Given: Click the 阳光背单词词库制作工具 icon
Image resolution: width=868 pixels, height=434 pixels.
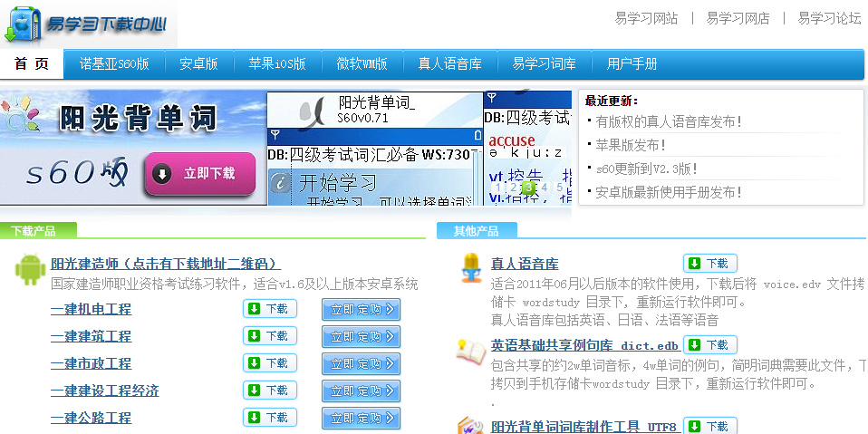Looking at the screenshot, I should [x=470, y=426].
